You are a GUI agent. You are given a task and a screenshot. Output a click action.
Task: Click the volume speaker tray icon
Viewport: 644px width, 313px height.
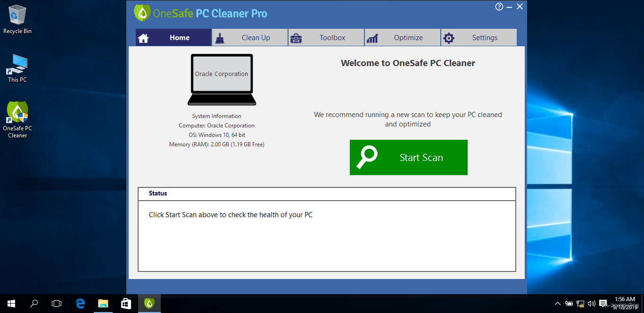click(592, 304)
